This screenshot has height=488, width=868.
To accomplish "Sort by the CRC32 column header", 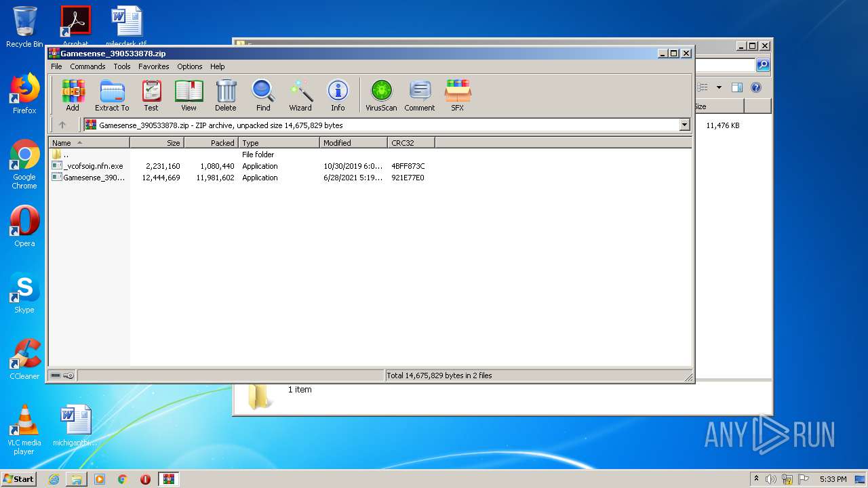I will (x=412, y=143).
